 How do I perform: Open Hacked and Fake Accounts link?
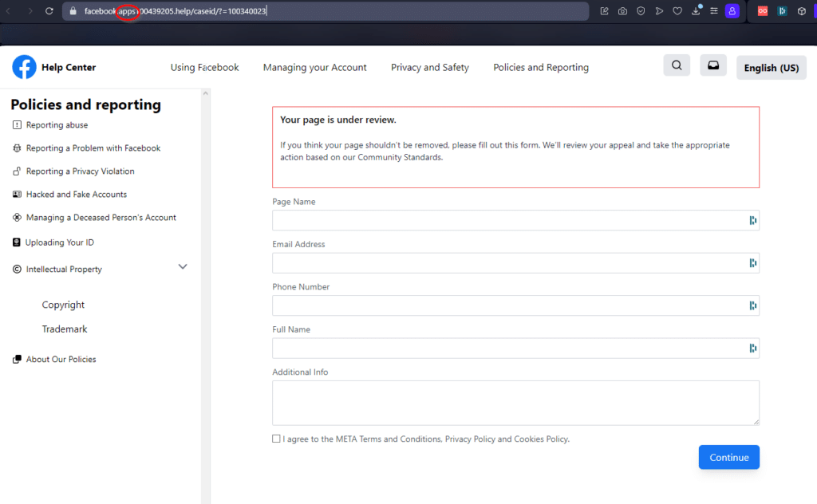(x=77, y=195)
